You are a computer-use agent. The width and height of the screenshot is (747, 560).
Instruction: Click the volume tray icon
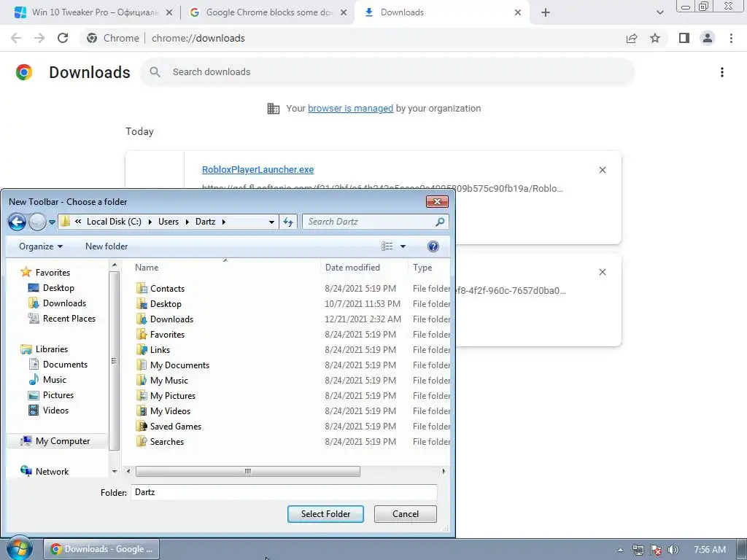click(673, 550)
